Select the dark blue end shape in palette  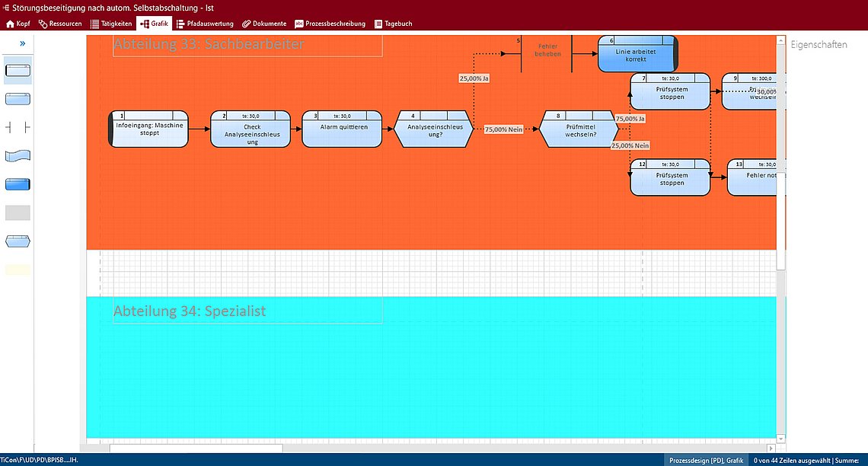point(18,184)
